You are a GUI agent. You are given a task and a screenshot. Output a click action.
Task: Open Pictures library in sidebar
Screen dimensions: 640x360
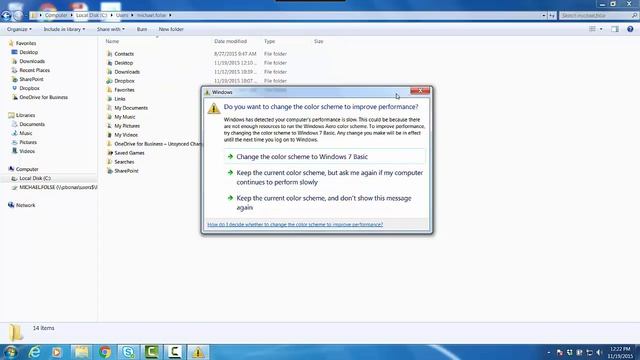pos(28,142)
